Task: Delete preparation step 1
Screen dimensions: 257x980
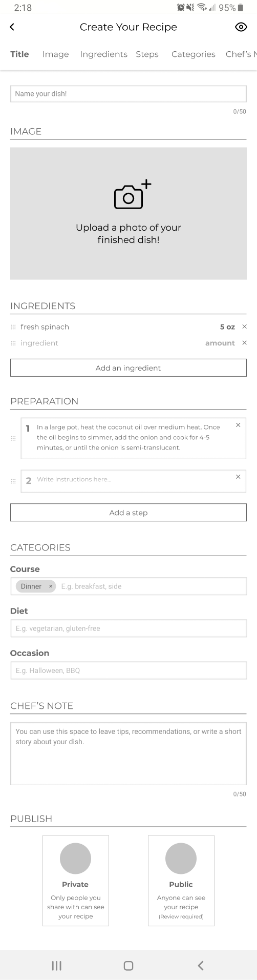Action: (238, 425)
